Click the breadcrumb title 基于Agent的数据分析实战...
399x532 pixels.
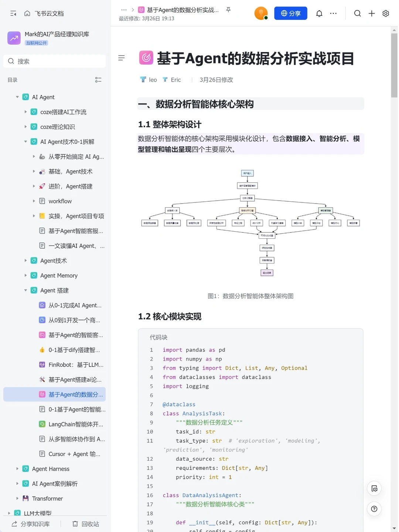pos(183,10)
